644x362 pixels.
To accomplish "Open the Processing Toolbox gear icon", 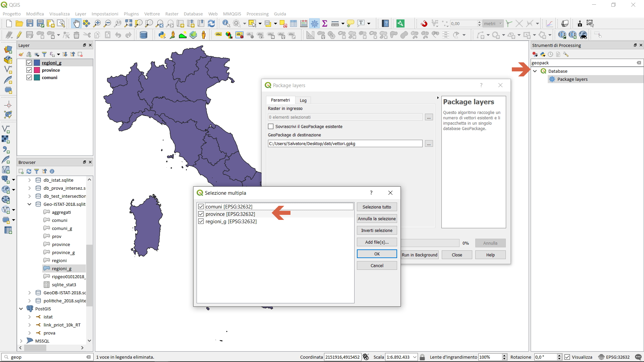I will [x=314, y=23].
